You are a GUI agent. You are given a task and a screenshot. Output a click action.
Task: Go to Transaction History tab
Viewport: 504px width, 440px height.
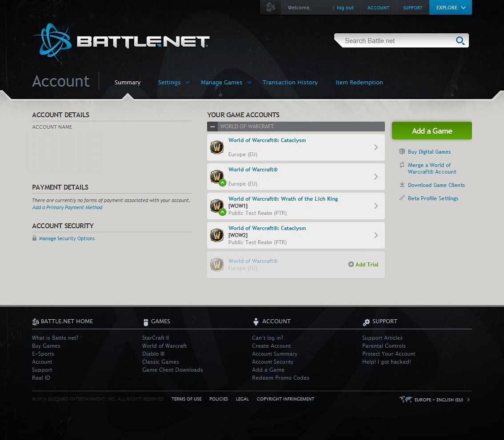pyautogui.click(x=290, y=83)
